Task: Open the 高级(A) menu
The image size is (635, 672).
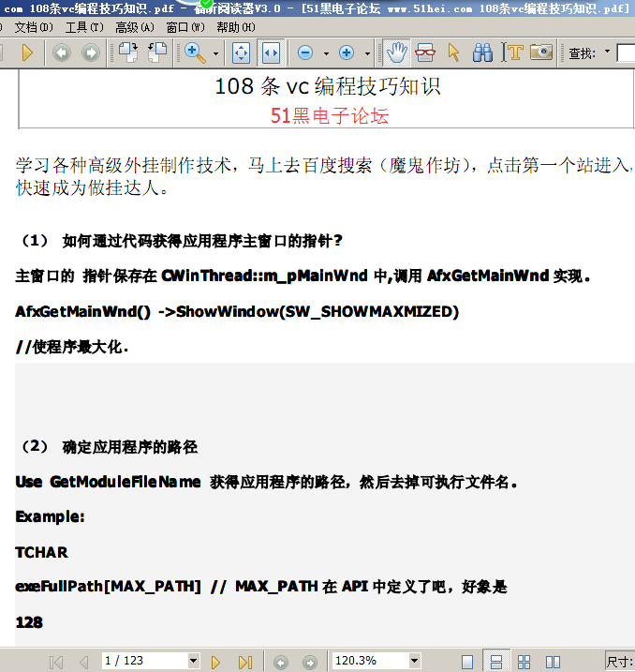Action: click(135, 27)
